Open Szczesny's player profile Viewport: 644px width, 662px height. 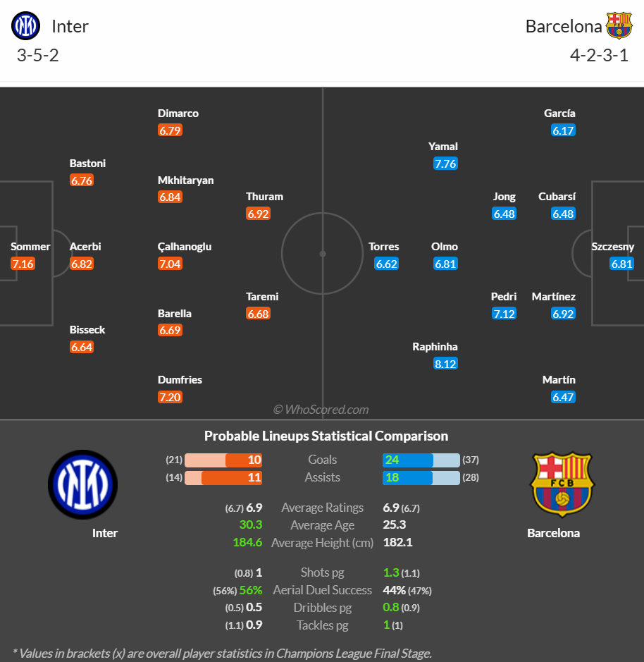pos(612,247)
